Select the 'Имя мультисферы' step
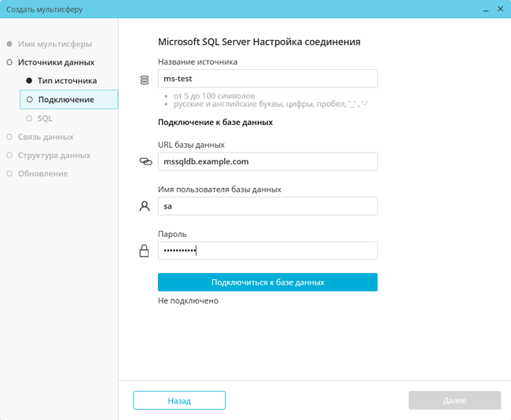 click(x=54, y=44)
